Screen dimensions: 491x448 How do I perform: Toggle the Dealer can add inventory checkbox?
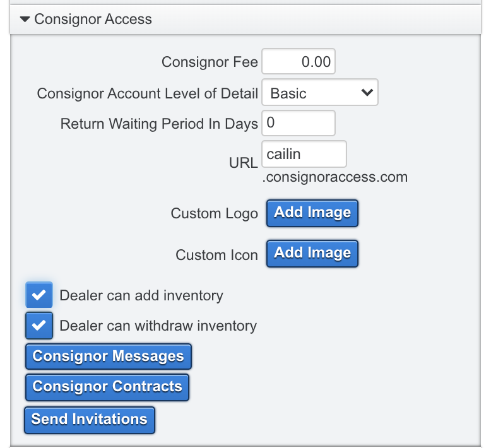tap(39, 295)
